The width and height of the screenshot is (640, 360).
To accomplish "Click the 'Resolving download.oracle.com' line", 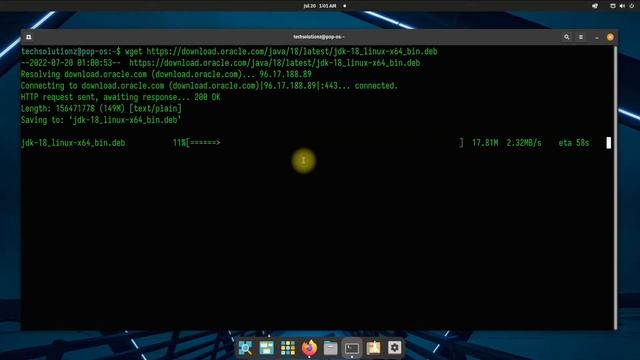I will [x=166, y=74].
